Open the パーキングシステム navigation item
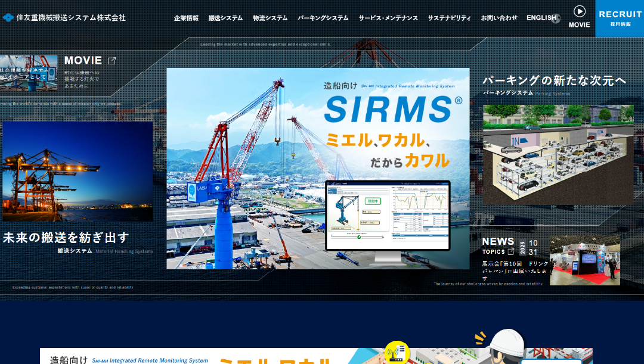This screenshot has width=644, height=364. click(323, 18)
